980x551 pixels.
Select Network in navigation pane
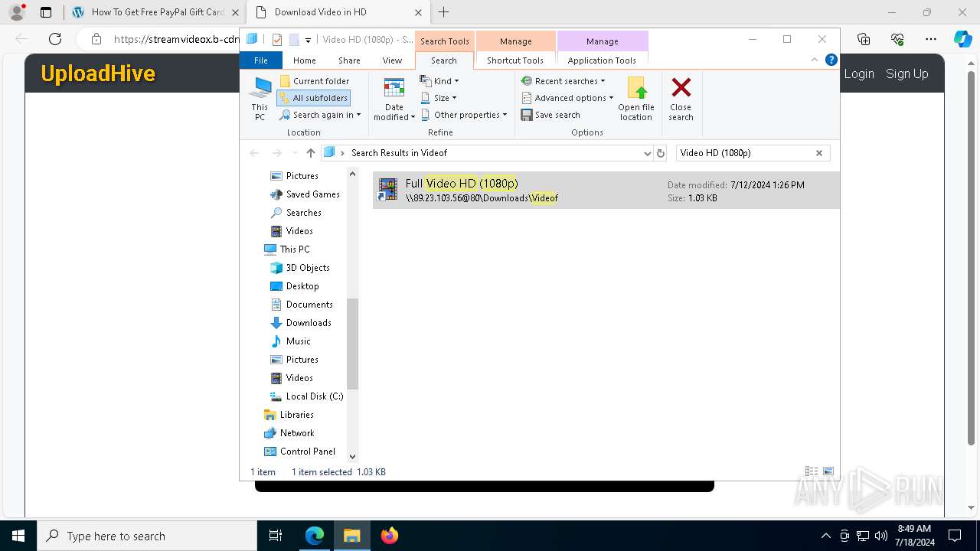(x=297, y=433)
